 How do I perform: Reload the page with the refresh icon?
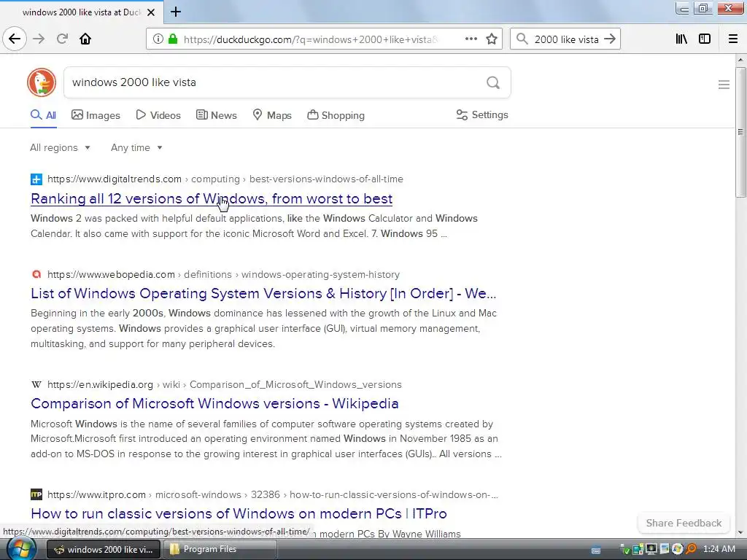click(x=62, y=39)
